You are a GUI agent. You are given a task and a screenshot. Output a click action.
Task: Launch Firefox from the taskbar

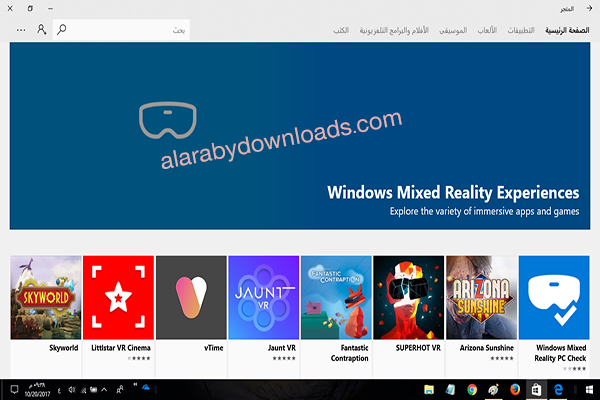tap(515, 390)
